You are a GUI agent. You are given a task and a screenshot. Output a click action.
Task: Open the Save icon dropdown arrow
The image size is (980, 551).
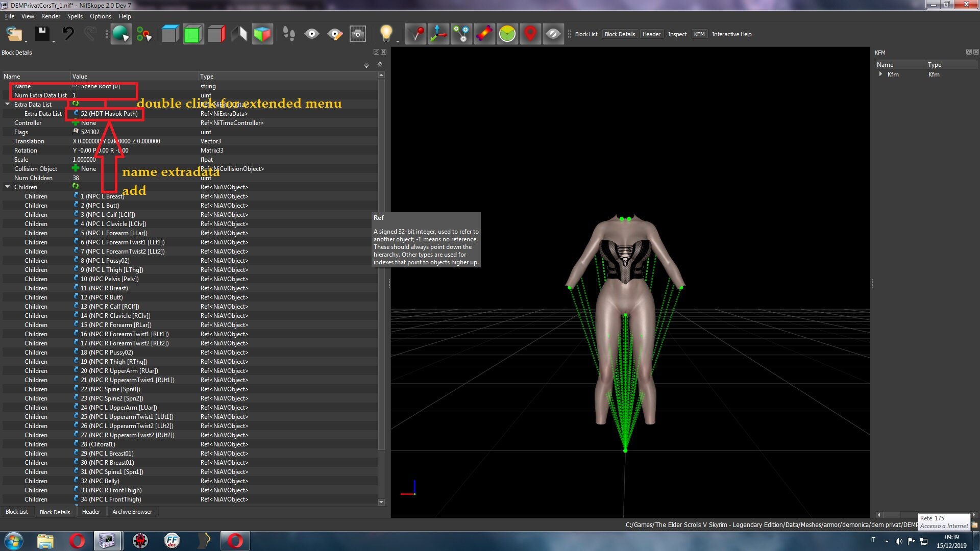54,41
